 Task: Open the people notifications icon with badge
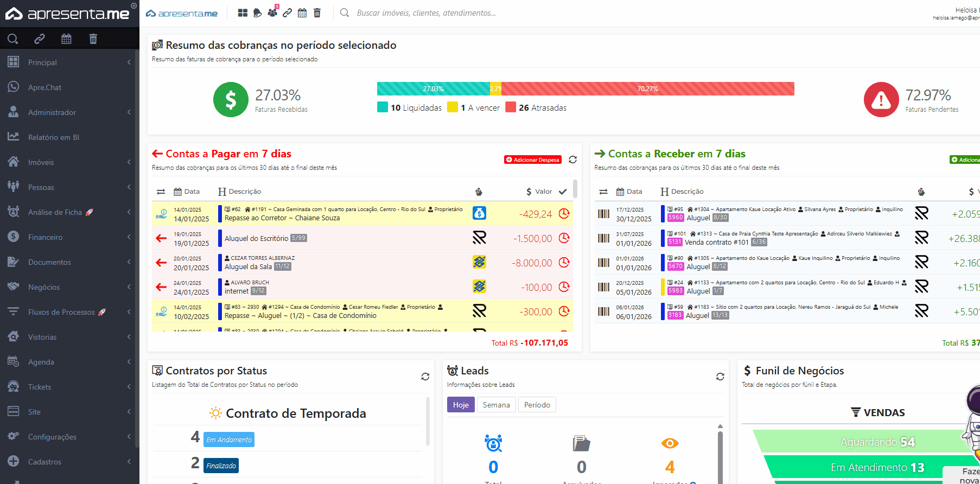click(272, 11)
